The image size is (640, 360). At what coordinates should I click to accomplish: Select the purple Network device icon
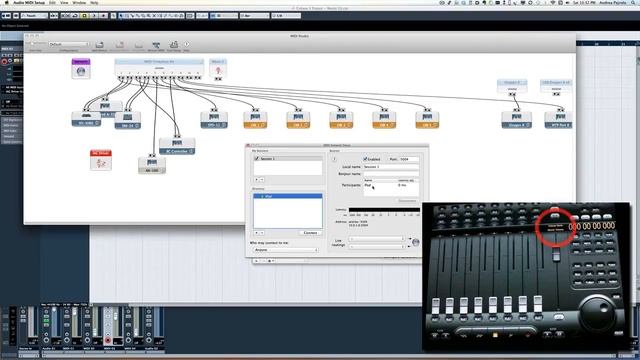click(81, 68)
